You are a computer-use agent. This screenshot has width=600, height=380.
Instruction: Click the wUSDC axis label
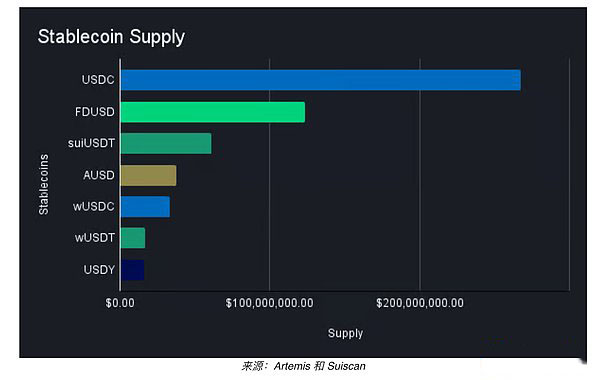[94, 207]
